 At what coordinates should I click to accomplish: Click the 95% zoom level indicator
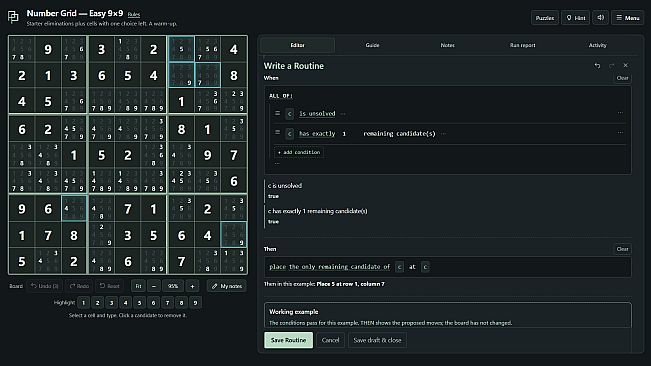pos(173,286)
